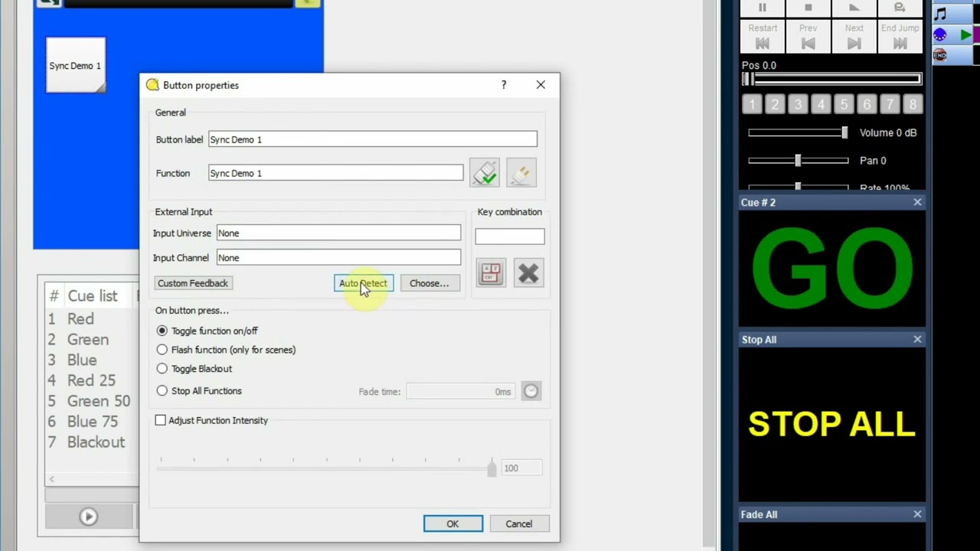
Task: Click hotkey button 3
Action: coord(798,104)
